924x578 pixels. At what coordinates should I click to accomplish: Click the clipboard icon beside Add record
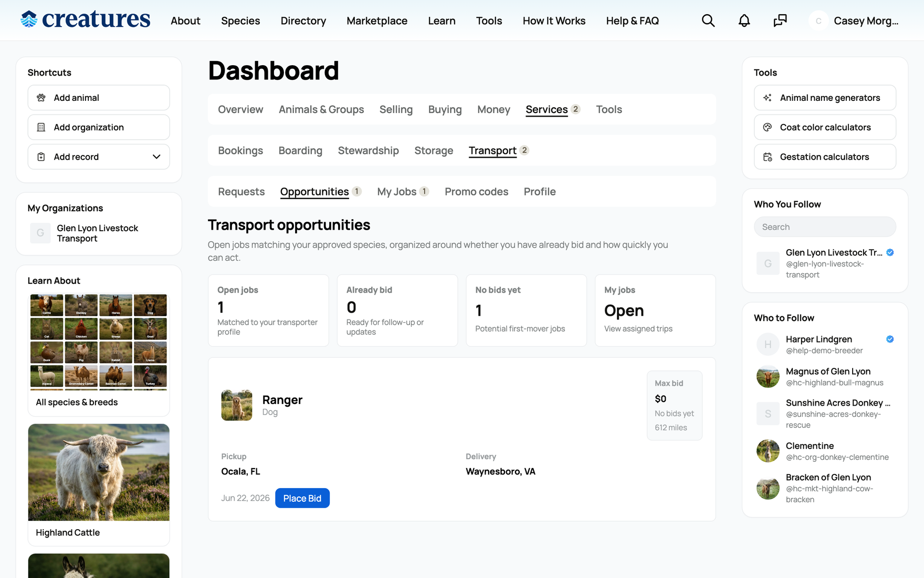tap(41, 157)
